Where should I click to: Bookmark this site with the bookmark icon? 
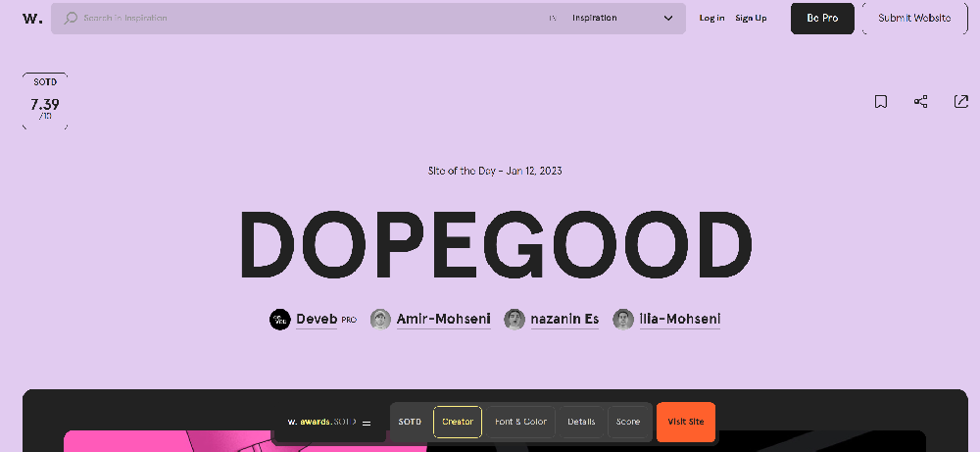pyautogui.click(x=881, y=101)
